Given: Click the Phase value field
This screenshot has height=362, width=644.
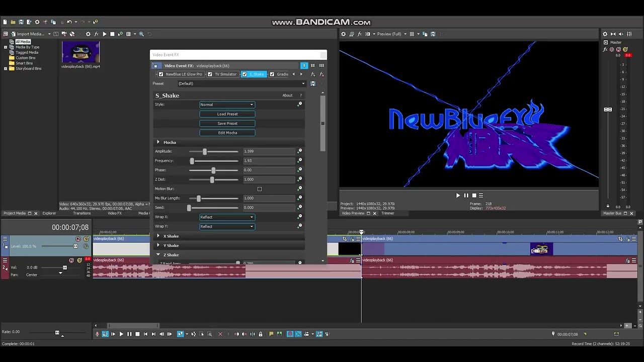Looking at the screenshot, I should pos(269,170).
